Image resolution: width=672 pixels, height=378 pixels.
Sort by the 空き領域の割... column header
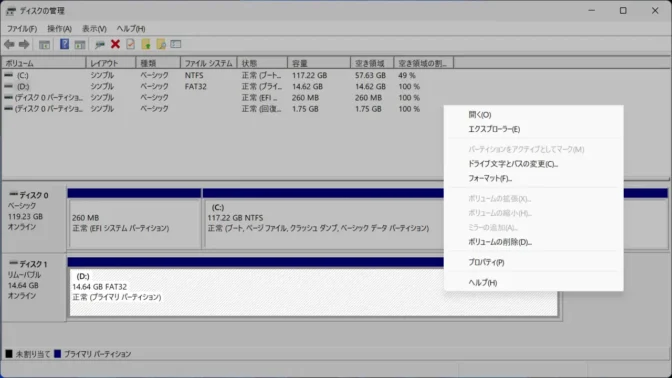click(424, 63)
